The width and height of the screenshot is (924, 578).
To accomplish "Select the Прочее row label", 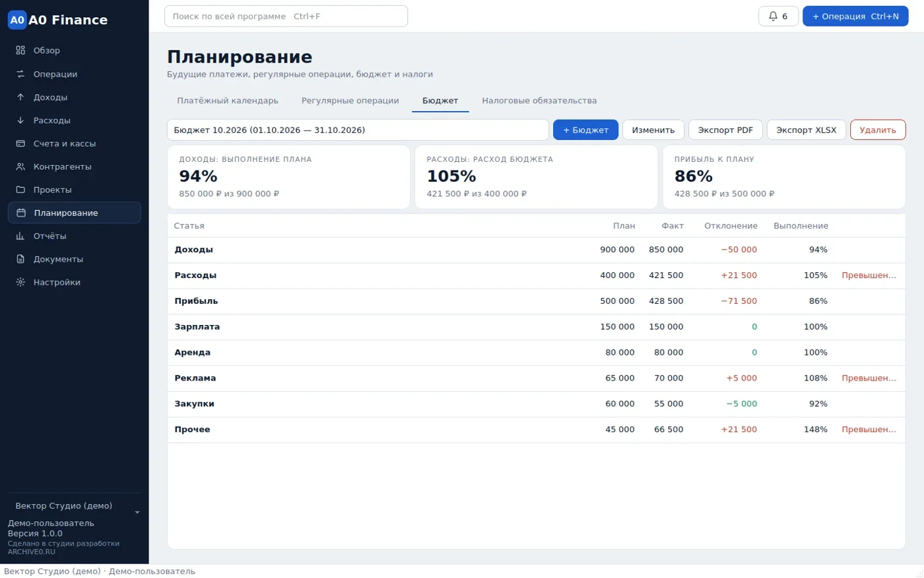I will [193, 430].
